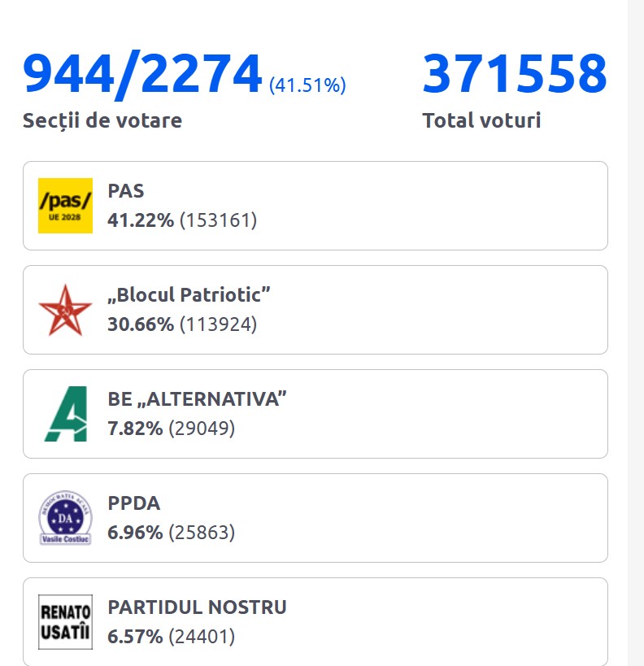Viewport: 644px width, 666px height.
Task: Click the Blocul Patriotic red star logo
Action: [65, 310]
